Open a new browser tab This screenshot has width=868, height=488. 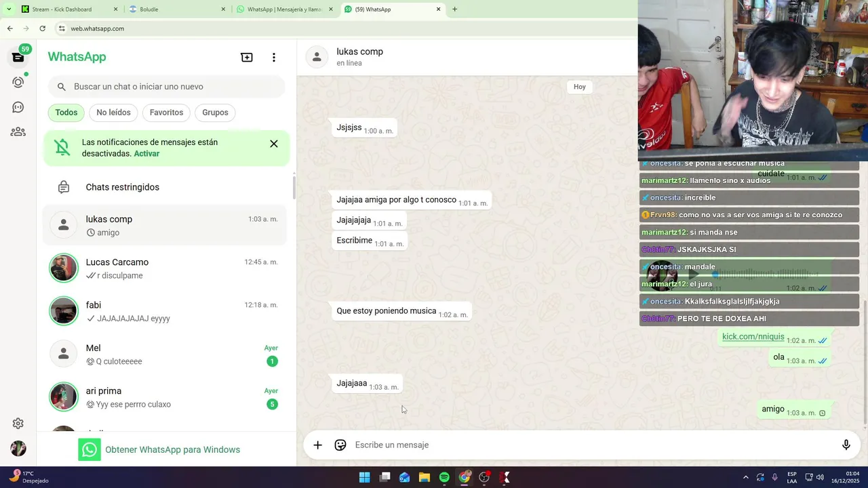(x=454, y=9)
